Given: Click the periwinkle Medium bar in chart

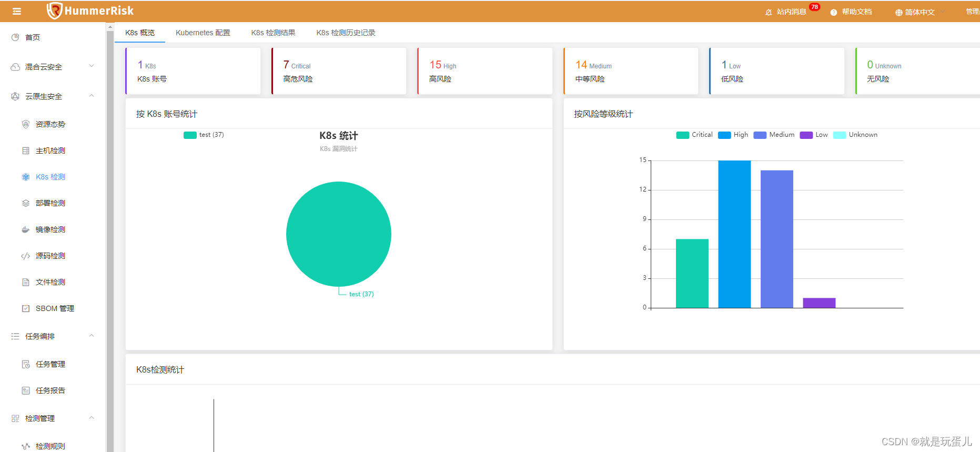Looking at the screenshot, I should pyautogui.click(x=777, y=239).
